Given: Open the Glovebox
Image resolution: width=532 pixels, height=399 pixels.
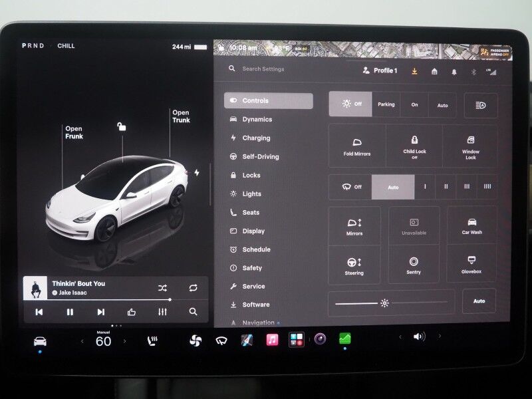Looking at the screenshot, I should pyautogui.click(x=471, y=265).
